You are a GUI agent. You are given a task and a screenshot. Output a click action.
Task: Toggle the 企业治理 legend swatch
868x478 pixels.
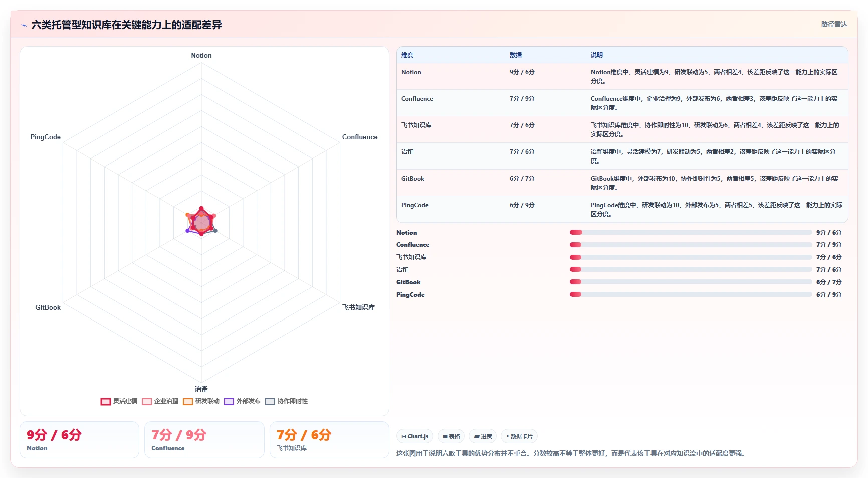click(x=147, y=402)
